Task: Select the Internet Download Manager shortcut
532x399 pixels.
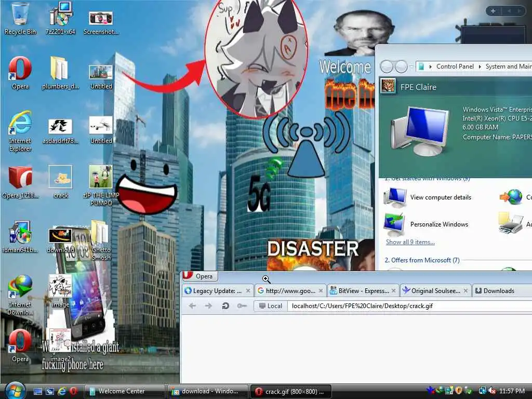Action: coord(20,295)
